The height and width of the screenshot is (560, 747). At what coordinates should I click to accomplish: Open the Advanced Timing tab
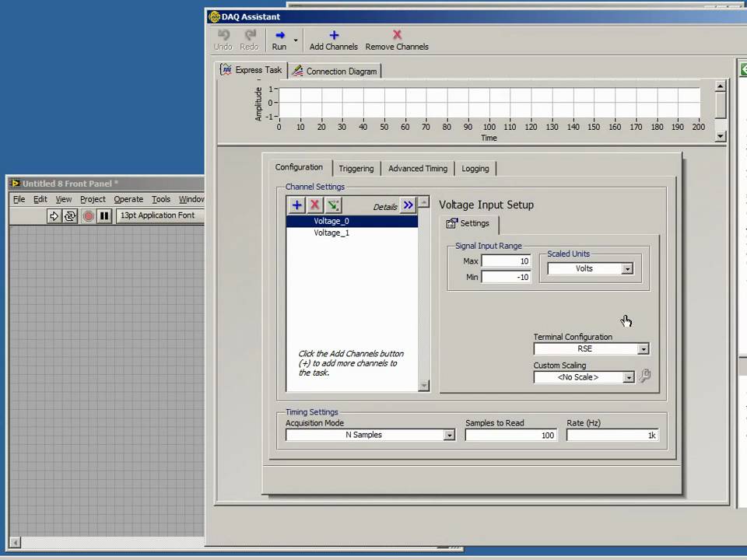coord(417,169)
